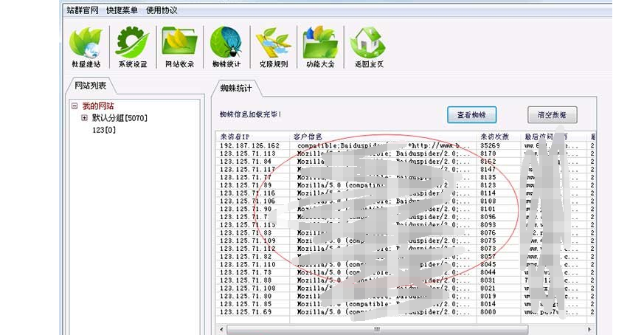Open the 使用协议 menu
The image size is (644, 335).
[x=162, y=10]
